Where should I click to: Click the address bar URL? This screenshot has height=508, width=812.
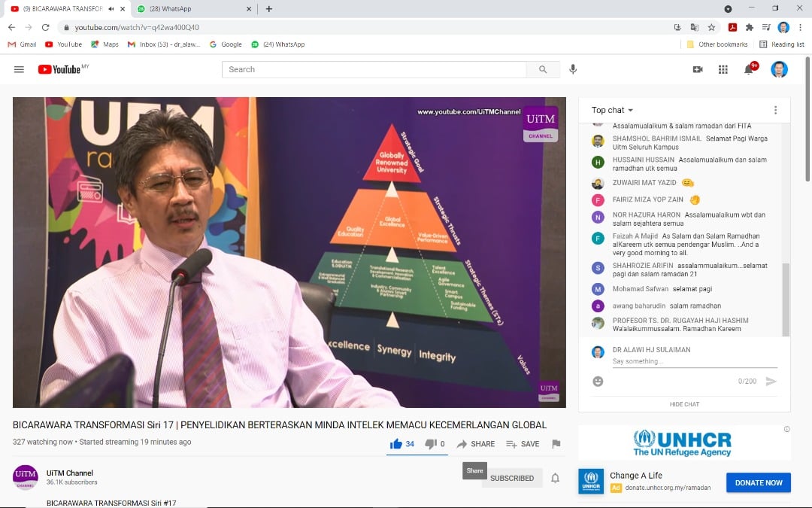(137, 28)
